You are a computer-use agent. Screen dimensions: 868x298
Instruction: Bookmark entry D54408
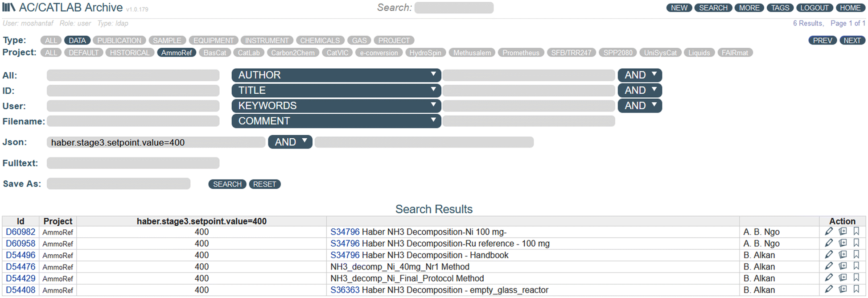coord(856,289)
